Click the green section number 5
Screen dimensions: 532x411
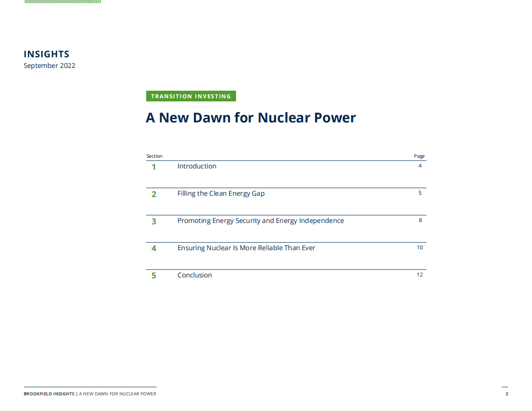click(154, 276)
